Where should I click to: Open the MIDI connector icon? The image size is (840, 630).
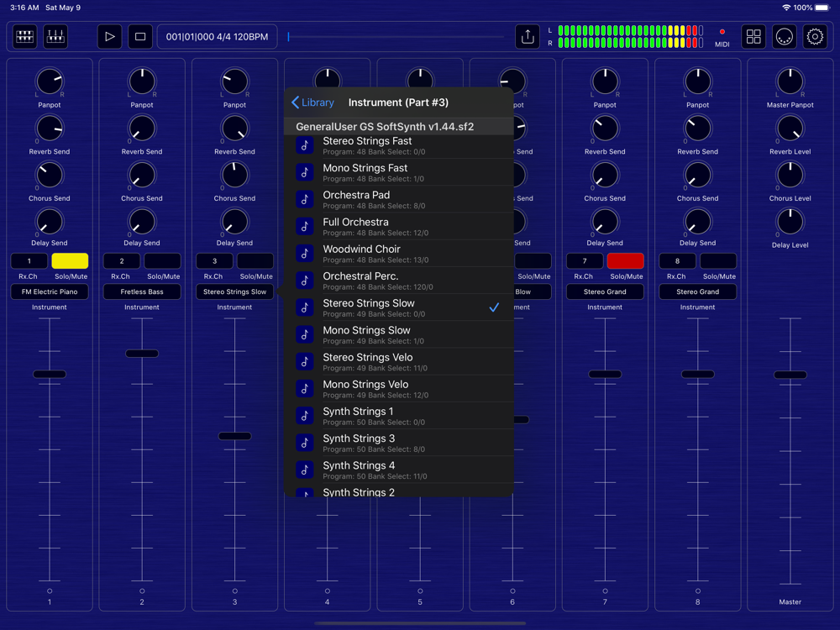785,36
